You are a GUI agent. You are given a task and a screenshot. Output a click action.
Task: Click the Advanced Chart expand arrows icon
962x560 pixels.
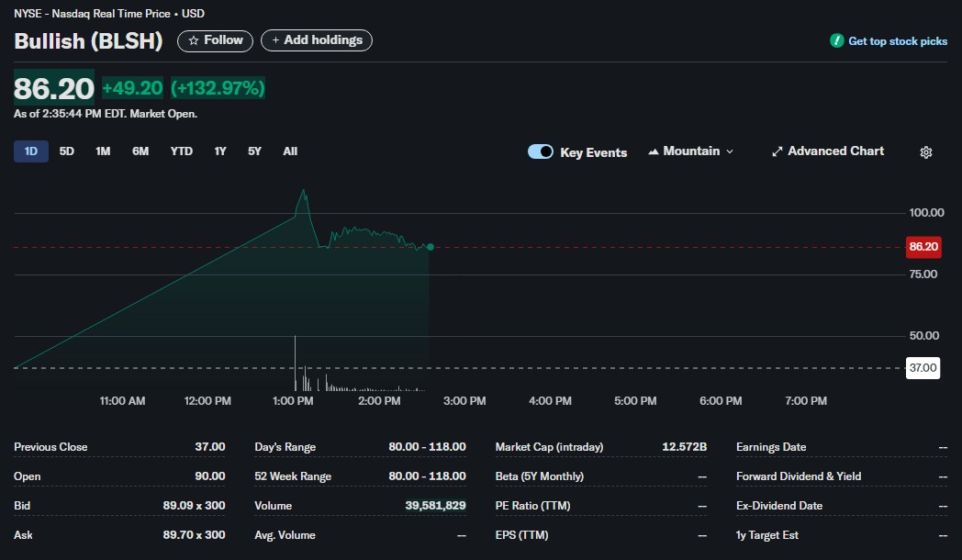(777, 151)
